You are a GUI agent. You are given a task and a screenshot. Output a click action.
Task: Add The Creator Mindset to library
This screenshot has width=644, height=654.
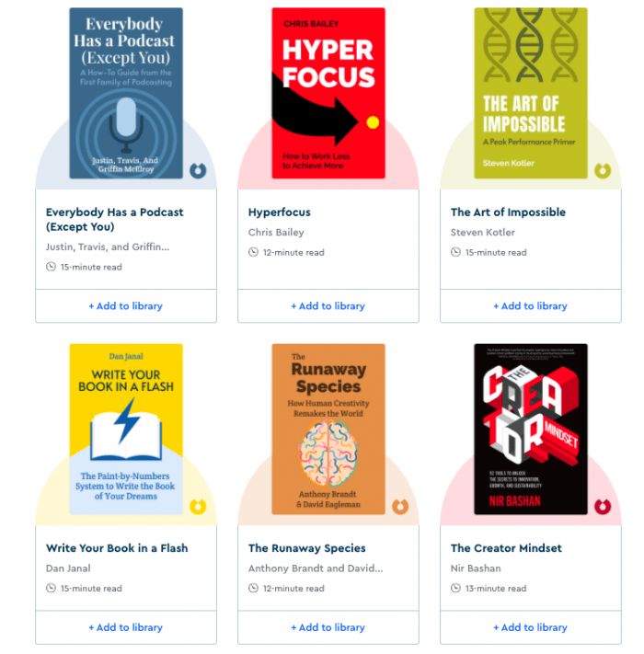pos(530,627)
